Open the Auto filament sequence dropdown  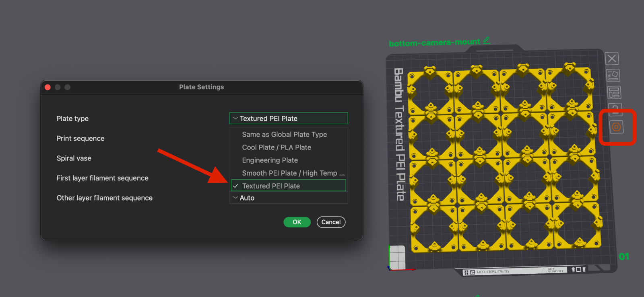[288, 198]
